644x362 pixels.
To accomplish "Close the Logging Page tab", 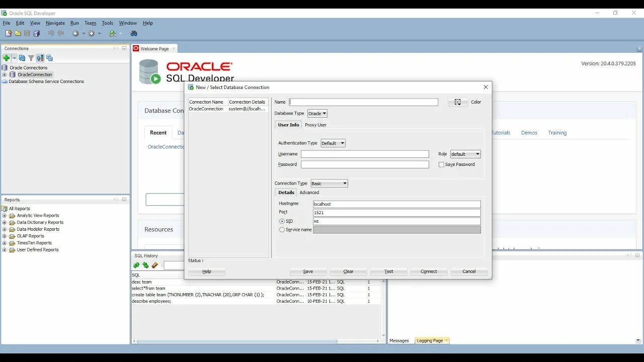I will pyautogui.click(x=446, y=340).
